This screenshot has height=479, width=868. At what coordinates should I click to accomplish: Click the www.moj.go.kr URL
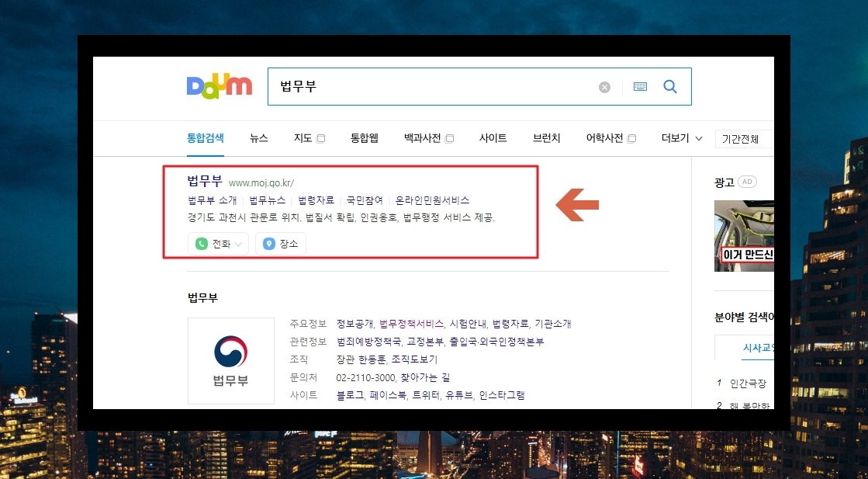(261, 182)
